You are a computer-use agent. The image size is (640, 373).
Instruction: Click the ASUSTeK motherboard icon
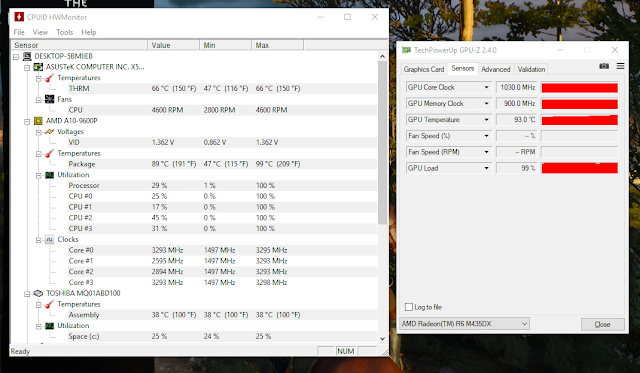38,67
